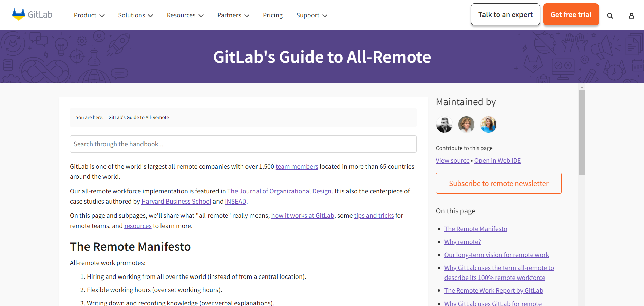Image resolution: width=644 pixels, height=306 pixels.
Task: Select the Pricing nav item
Action: click(x=272, y=15)
